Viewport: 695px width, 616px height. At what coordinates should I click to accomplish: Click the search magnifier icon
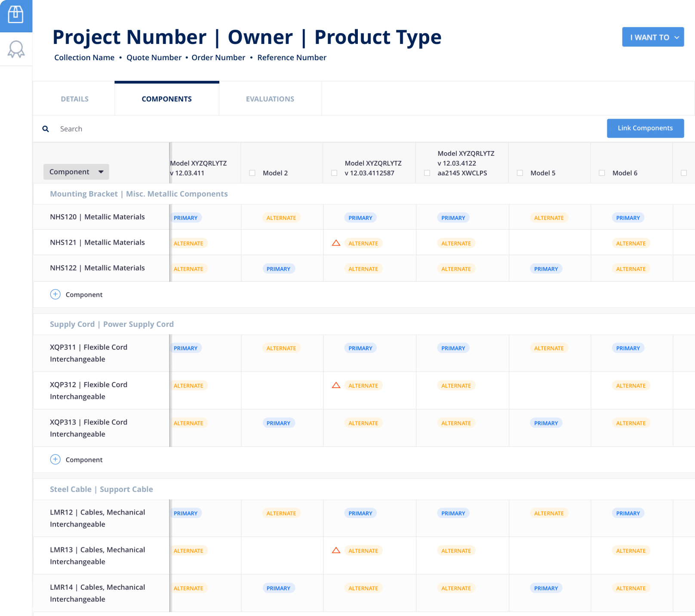[46, 129]
